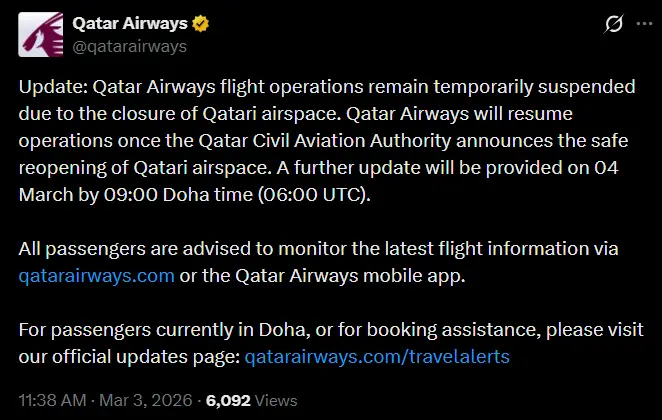Viewport: 662px width, 420px height.
Task: Open the @qatarairways handle
Action: coord(130,45)
